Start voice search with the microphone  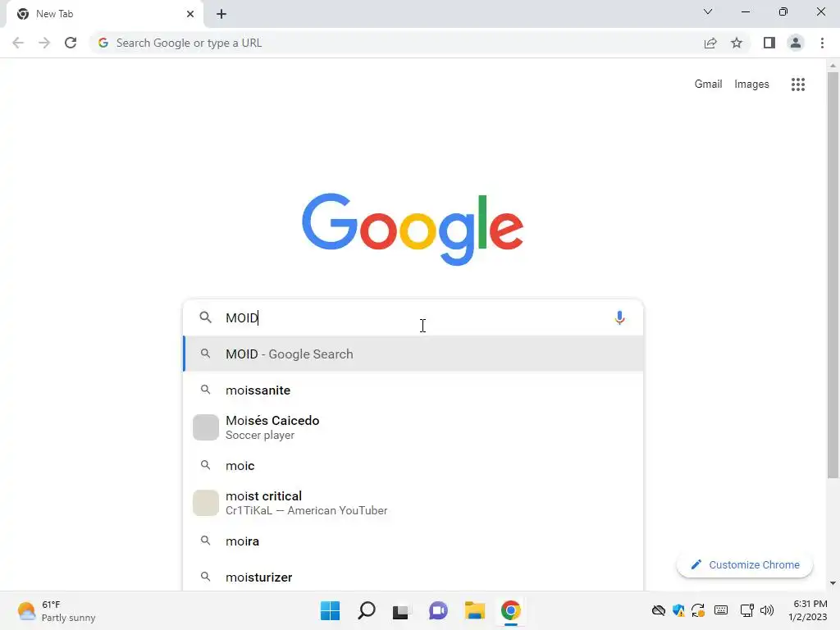pos(619,317)
